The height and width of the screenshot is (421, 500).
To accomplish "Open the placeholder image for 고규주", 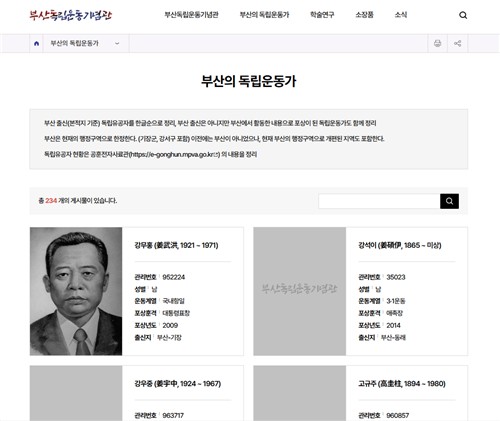I will pos(300,393).
